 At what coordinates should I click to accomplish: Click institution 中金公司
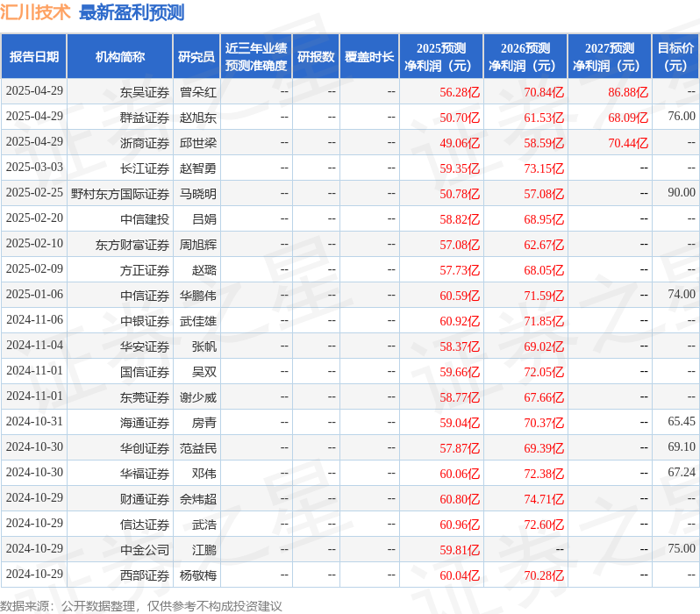click(x=145, y=551)
